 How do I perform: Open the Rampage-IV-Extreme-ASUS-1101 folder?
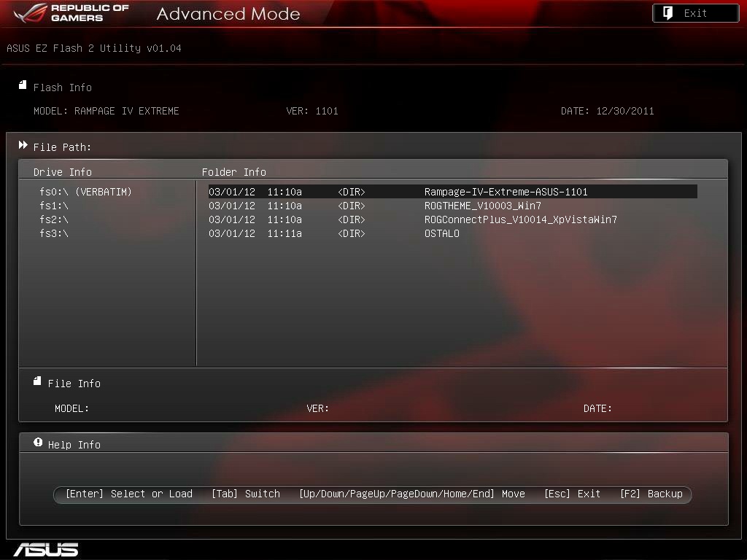click(452, 192)
